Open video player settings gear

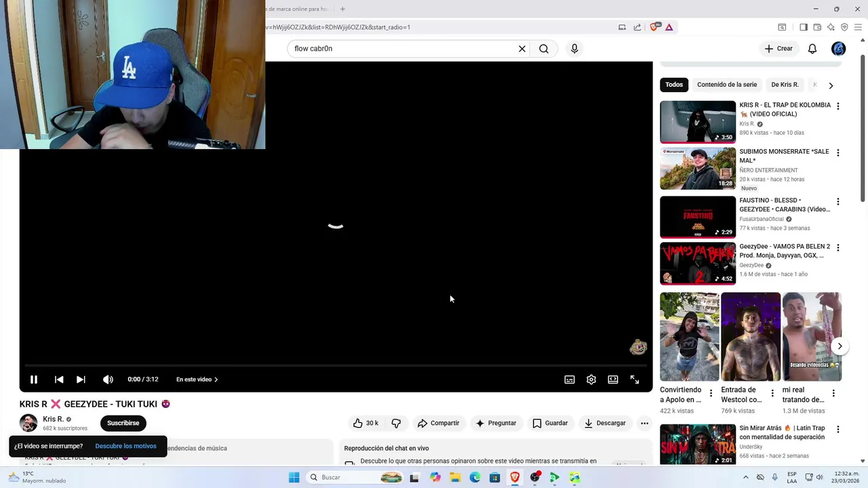tap(591, 380)
